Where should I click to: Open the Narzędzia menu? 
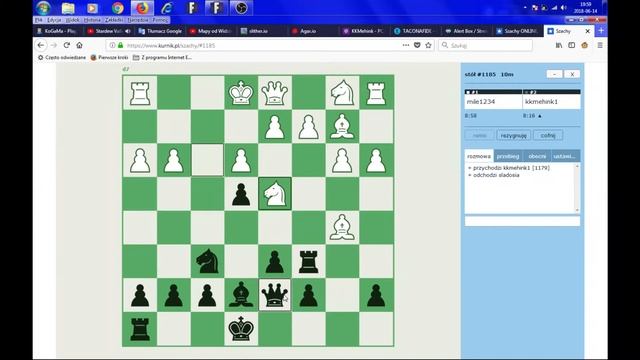tap(138, 20)
